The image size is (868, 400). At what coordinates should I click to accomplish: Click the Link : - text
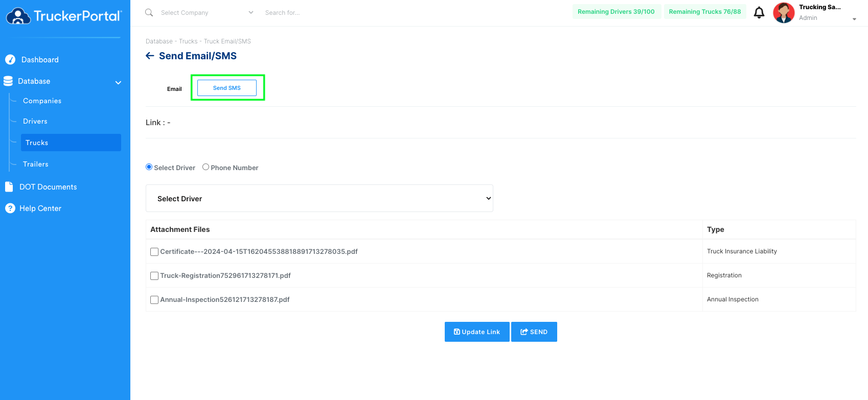coord(158,123)
